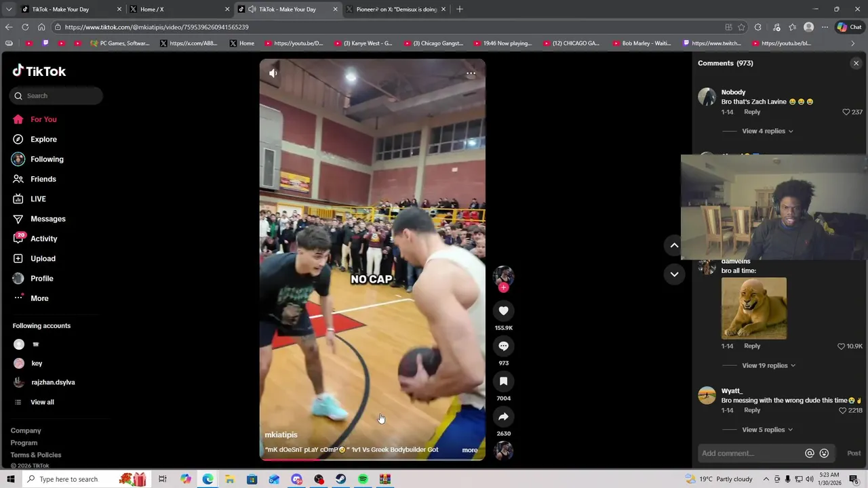Expand View 4 replies

click(x=767, y=131)
